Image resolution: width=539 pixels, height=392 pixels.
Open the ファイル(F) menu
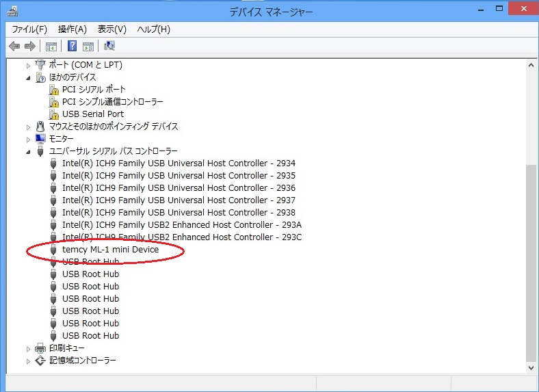(x=29, y=29)
